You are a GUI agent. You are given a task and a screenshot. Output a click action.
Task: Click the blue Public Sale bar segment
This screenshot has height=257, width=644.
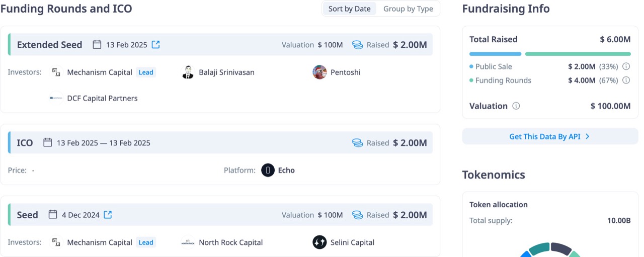click(x=495, y=54)
